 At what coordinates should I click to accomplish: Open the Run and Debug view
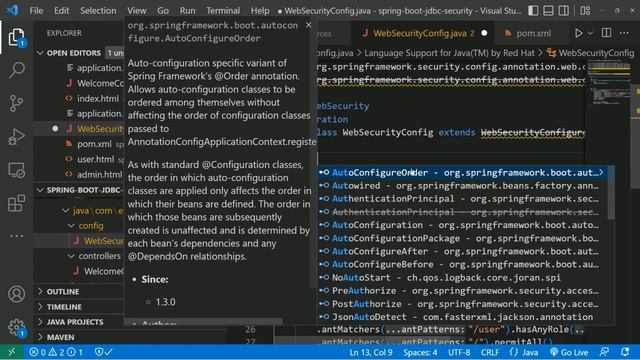(16, 137)
